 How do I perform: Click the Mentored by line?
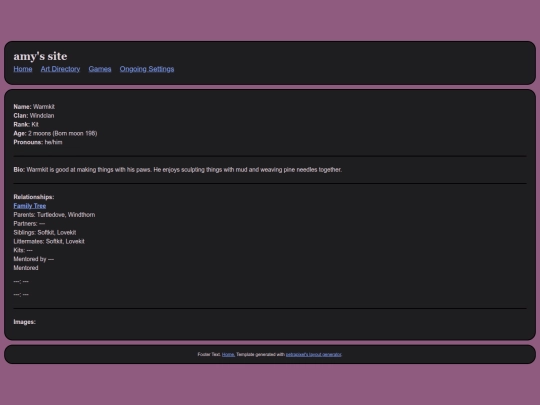click(34, 259)
